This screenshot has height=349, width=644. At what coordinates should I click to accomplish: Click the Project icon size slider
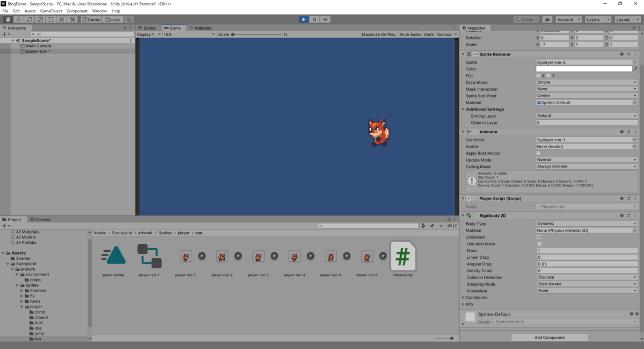coord(444,338)
